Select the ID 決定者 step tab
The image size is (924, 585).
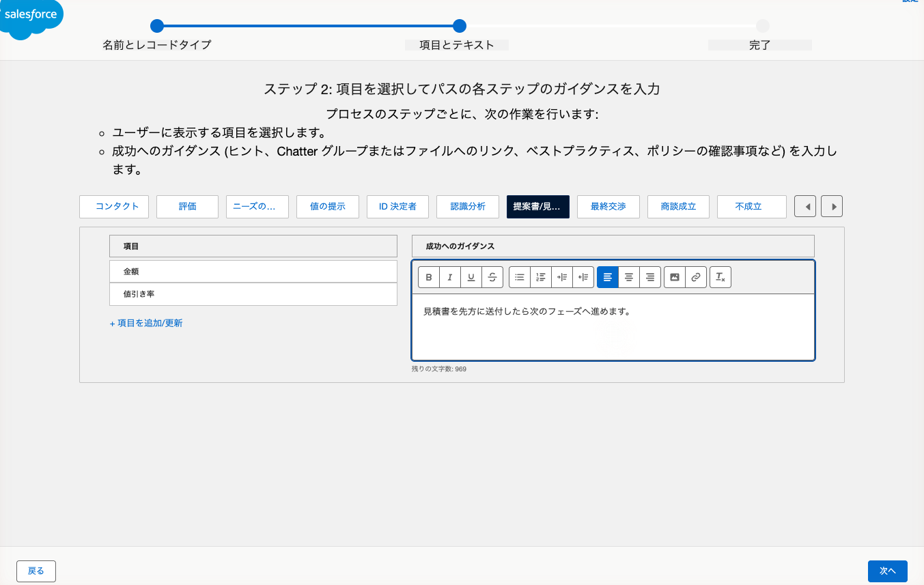point(398,207)
